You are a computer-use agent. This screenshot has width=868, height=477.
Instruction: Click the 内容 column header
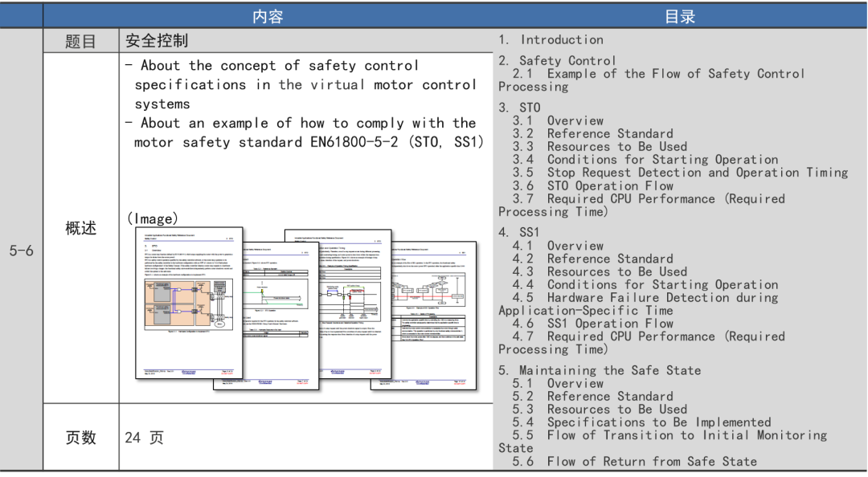[268, 17]
